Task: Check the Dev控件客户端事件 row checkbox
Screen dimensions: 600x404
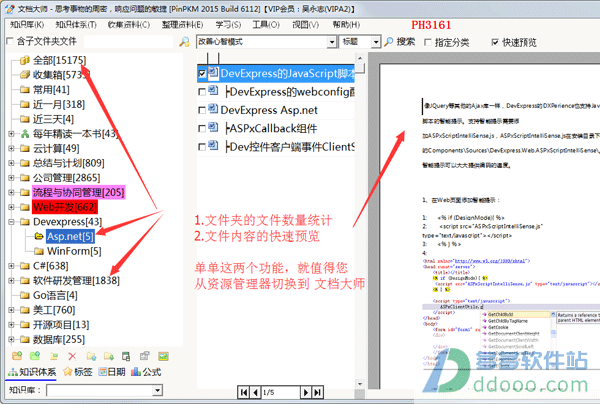Action: tap(202, 147)
